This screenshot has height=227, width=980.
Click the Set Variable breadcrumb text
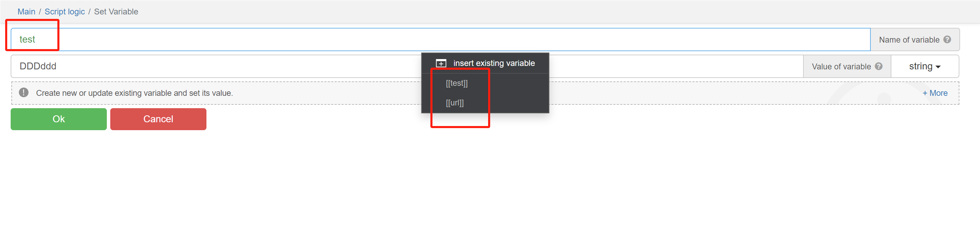click(x=116, y=12)
